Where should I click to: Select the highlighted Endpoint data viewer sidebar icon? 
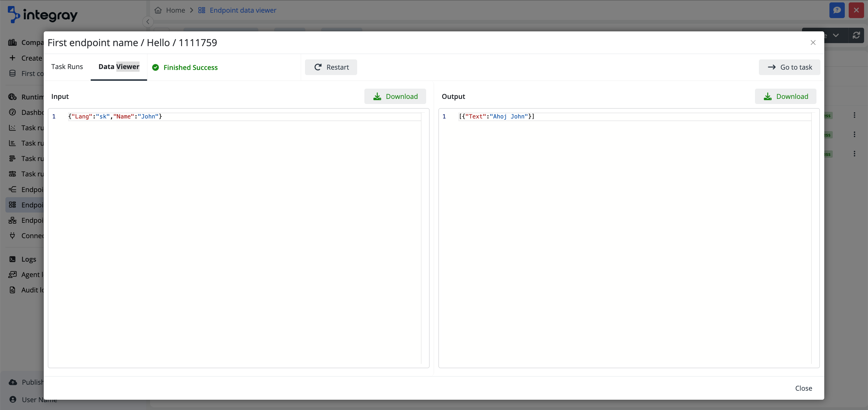tap(12, 205)
